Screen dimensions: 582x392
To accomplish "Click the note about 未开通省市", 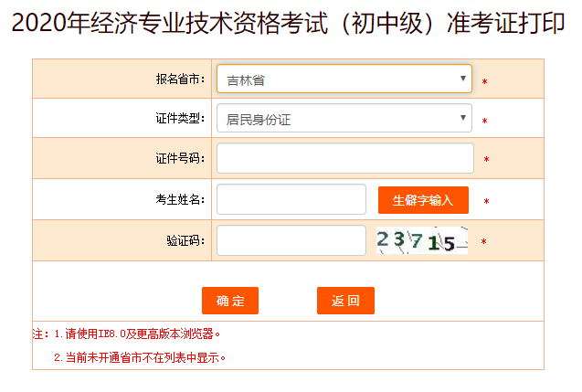I will (140, 358).
